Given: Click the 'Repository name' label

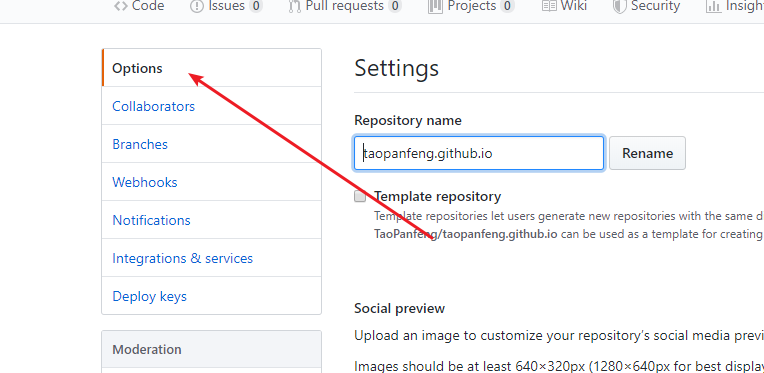Looking at the screenshot, I should (x=408, y=120).
